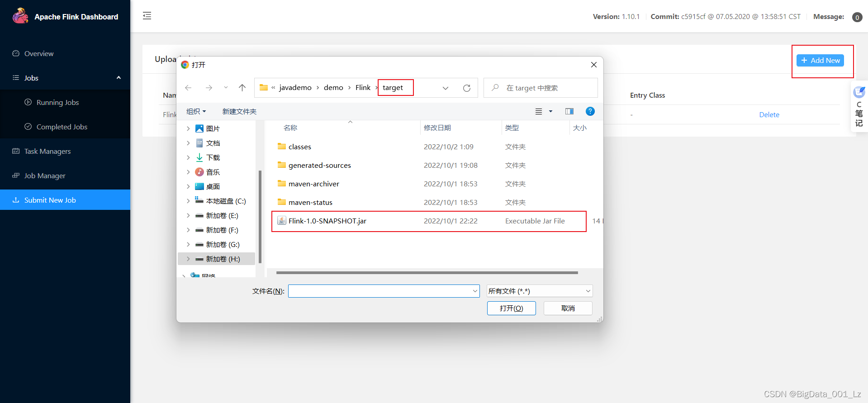Close the file open dialog
Image resolution: width=868 pixels, height=403 pixels.
594,65
